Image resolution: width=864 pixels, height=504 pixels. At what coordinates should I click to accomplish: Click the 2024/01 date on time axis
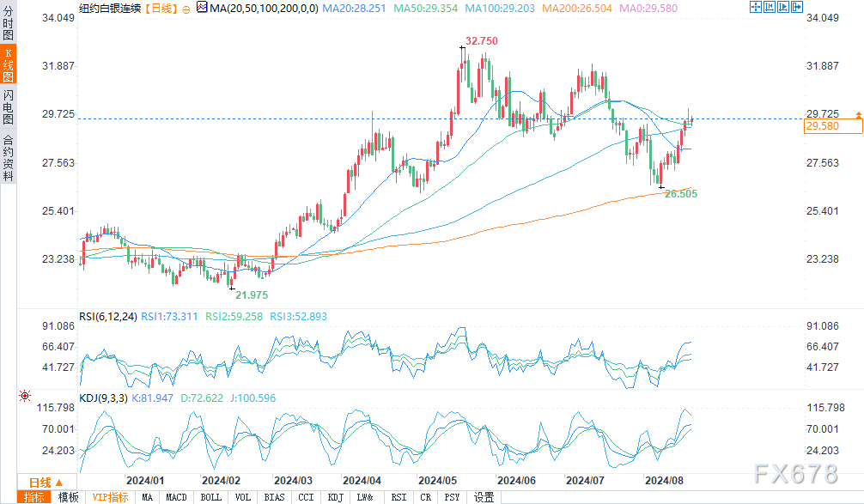click(145, 481)
